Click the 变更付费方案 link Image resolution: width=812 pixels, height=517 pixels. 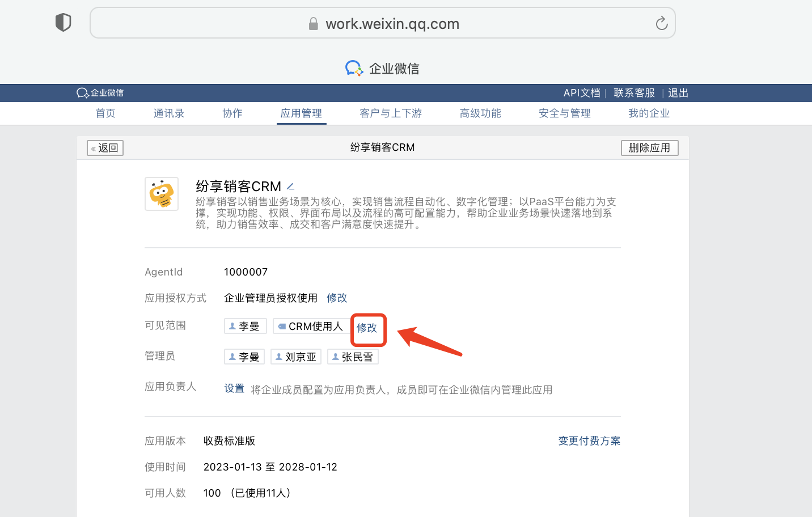pyautogui.click(x=589, y=440)
